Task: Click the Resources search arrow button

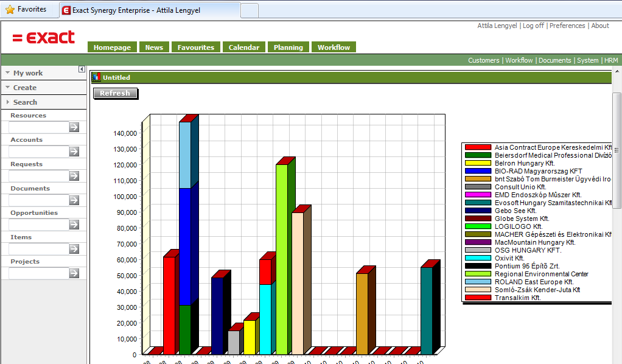Action: tap(74, 127)
